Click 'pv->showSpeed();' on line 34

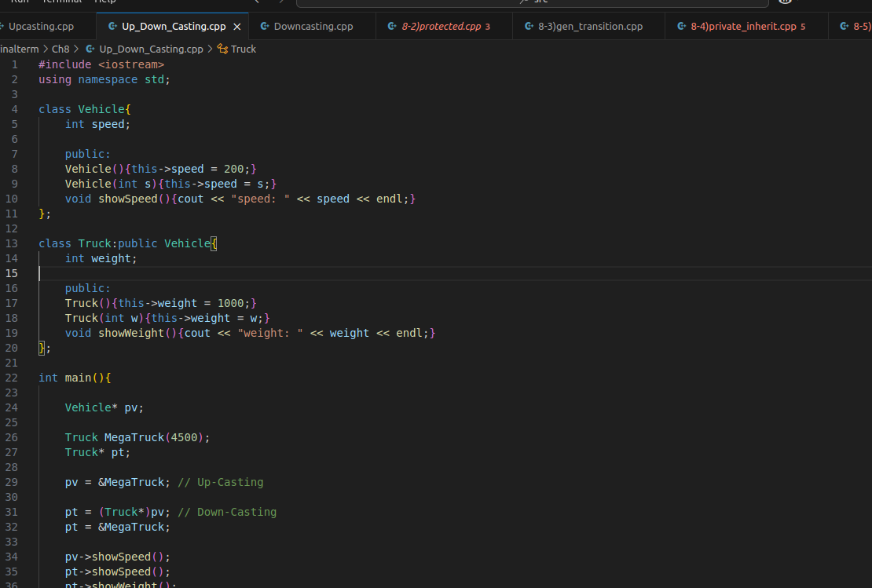[118, 557]
